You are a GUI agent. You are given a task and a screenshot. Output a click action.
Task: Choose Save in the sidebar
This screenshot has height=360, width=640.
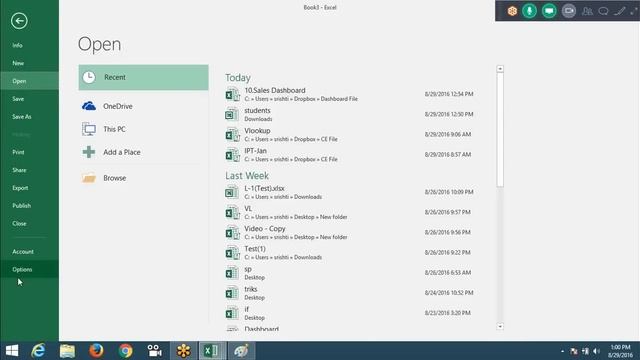pos(18,99)
